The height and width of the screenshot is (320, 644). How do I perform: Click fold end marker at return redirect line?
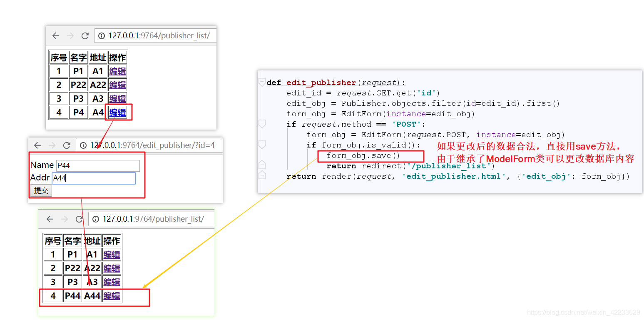[x=262, y=164]
